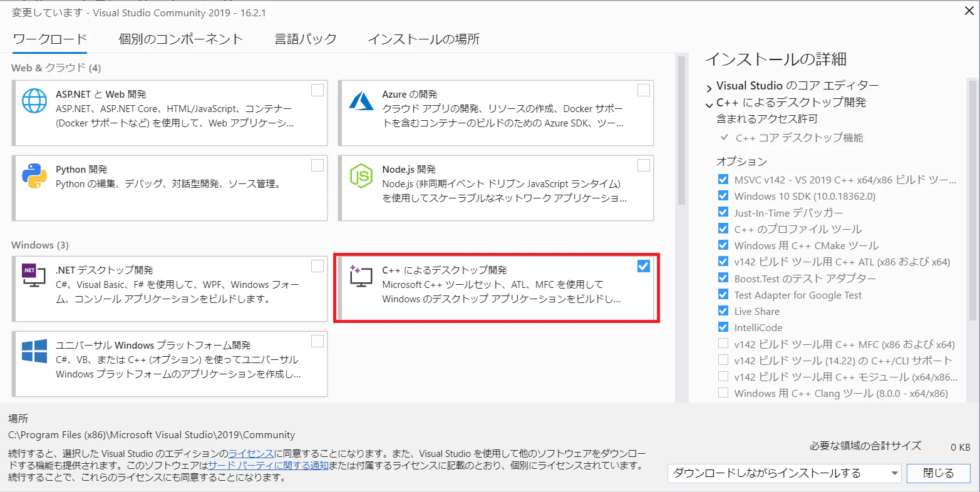Click the 閉じる button
The width and height of the screenshot is (980, 492).
click(x=938, y=473)
